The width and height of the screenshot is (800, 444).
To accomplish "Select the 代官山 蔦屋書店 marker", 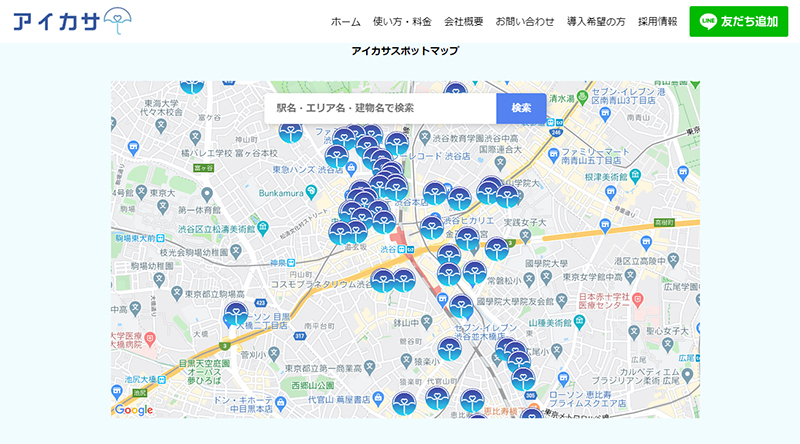I will pyautogui.click(x=378, y=398).
